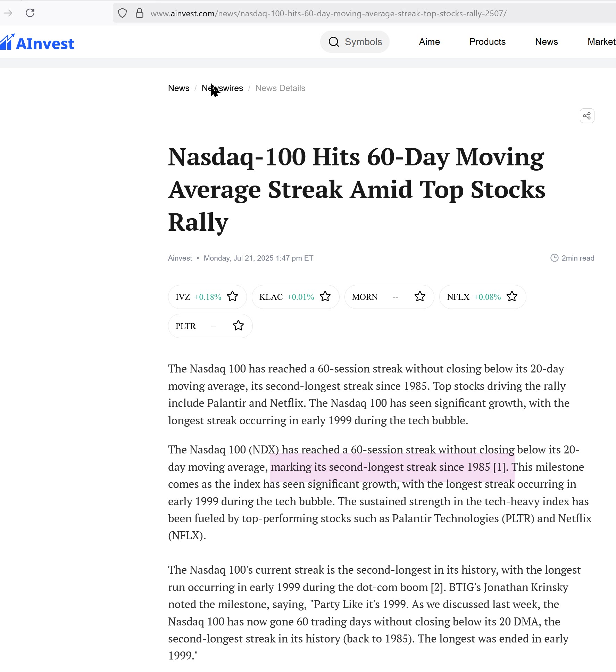Star the MORN ticker to watchlist

(420, 296)
